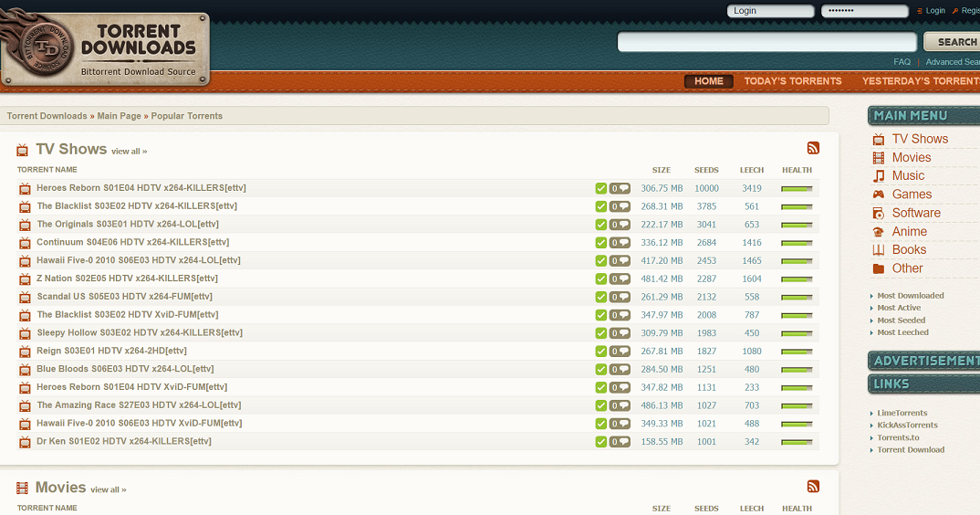This screenshot has width=980, height=515.
Task: Click Books icon in Main Menu
Action: (878, 250)
